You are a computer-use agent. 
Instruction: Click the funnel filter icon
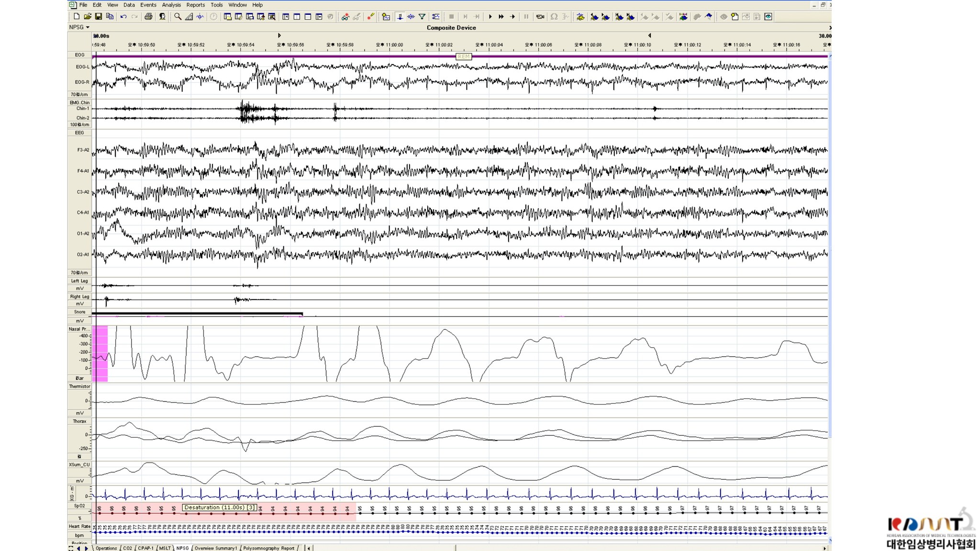[422, 17]
